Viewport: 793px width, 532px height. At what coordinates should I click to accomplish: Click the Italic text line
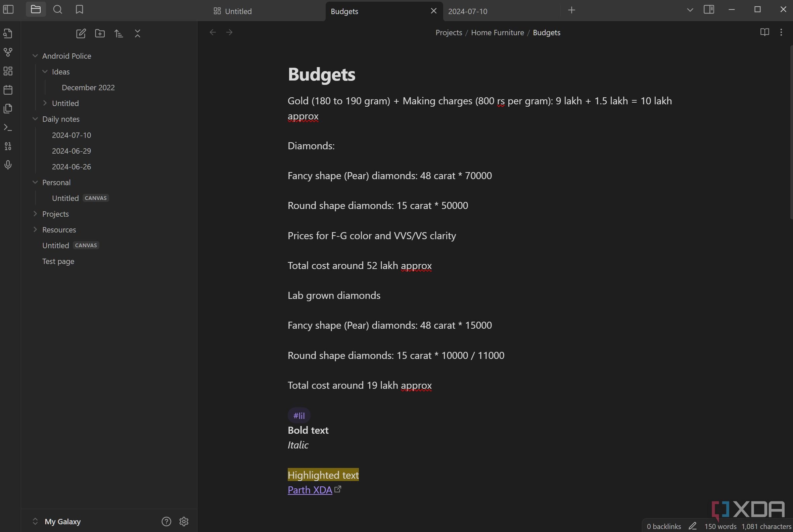tap(298, 445)
